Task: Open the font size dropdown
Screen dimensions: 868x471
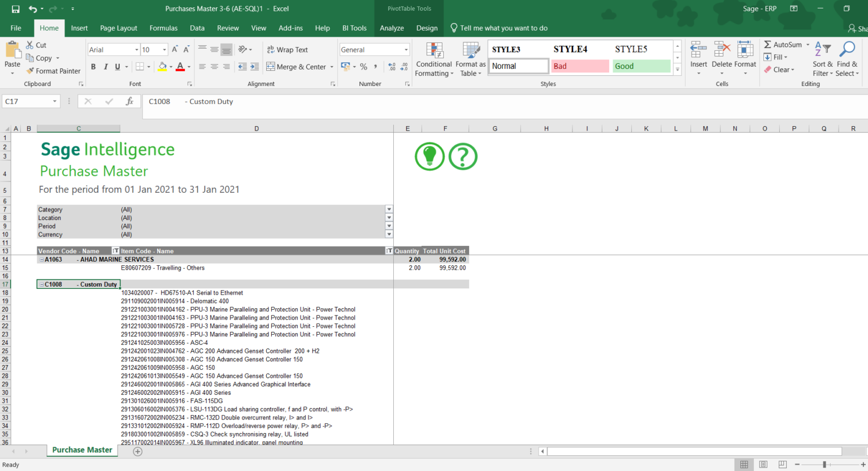Action: pyautogui.click(x=164, y=49)
